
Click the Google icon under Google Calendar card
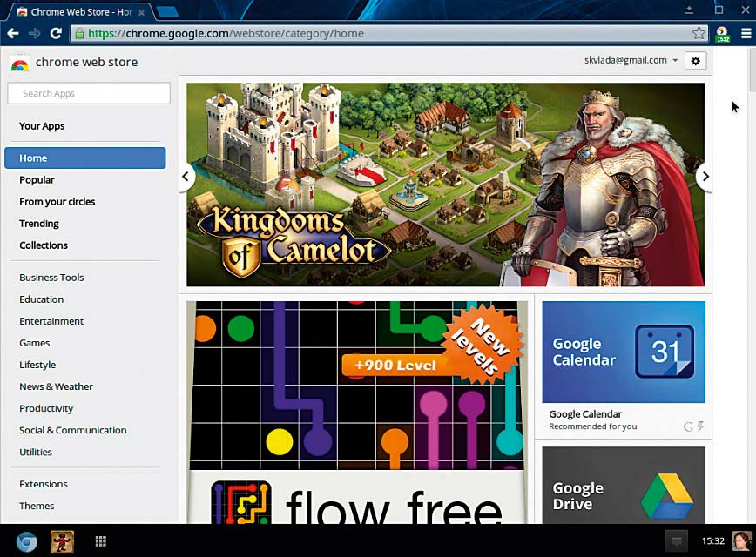pyautogui.click(x=688, y=426)
